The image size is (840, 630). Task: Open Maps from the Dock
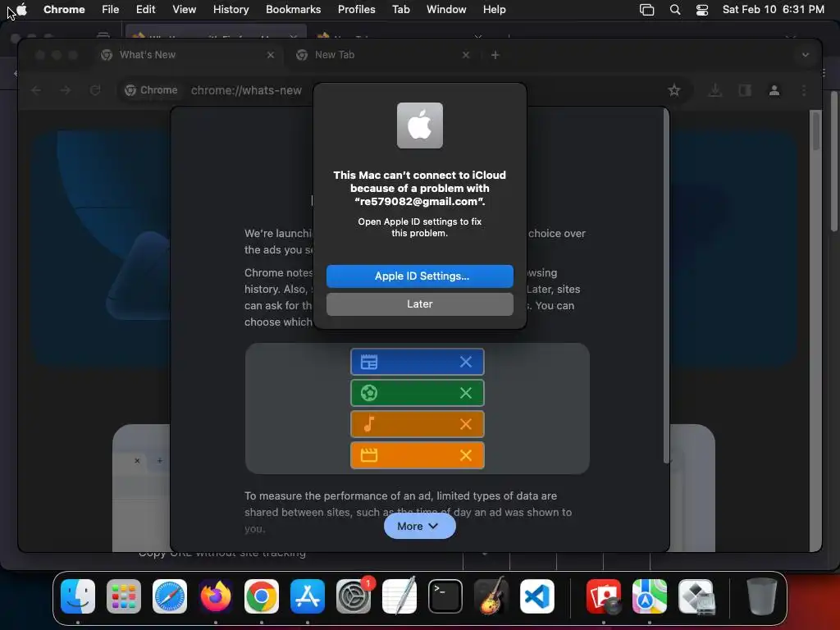[x=650, y=596]
